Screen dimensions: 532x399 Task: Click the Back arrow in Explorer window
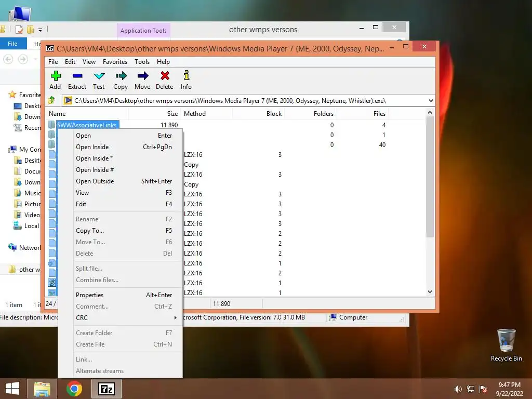pos(8,59)
